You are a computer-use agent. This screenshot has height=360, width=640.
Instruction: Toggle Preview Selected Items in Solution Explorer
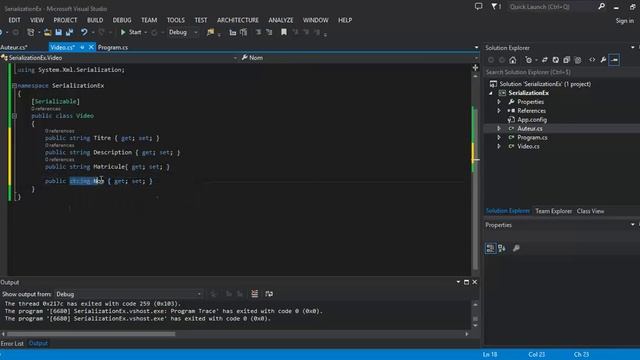(x=614, y=60)
